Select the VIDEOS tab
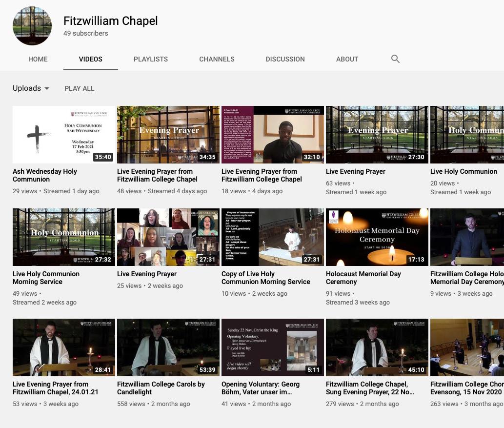504x428 pixels. point(91,59)
